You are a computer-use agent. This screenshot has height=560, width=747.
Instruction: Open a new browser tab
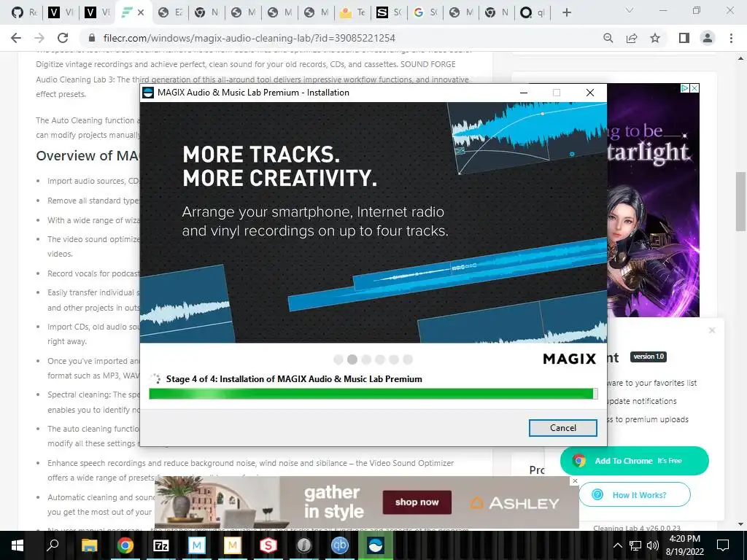566,13
